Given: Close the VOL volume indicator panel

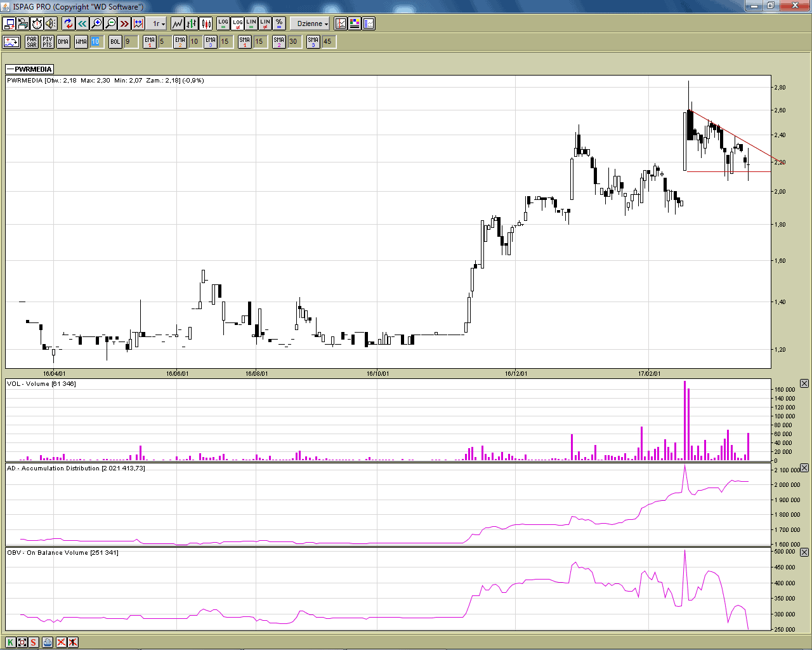Looking at the screenshot, I should 804,383.
